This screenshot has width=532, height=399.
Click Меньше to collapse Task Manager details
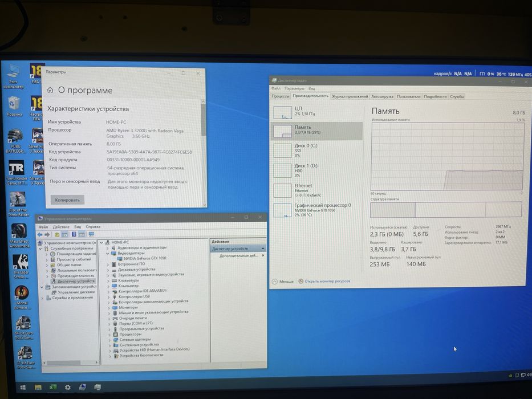pos(283,282)
